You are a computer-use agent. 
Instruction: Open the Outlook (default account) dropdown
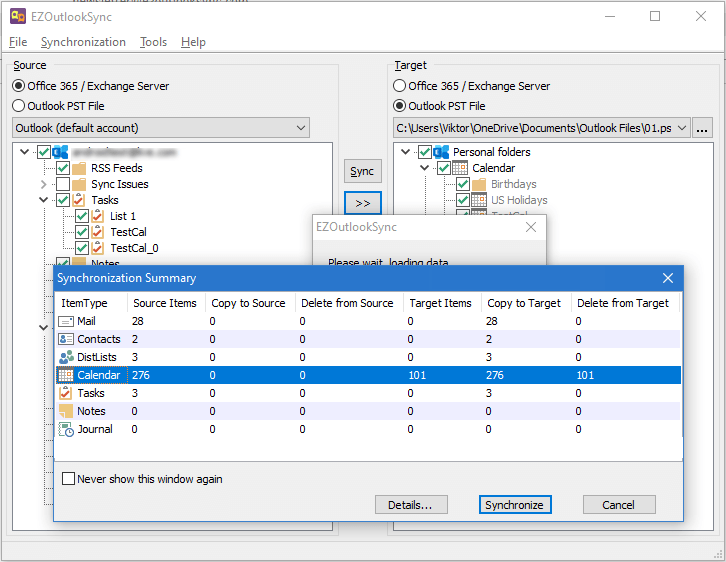(161, 128)
